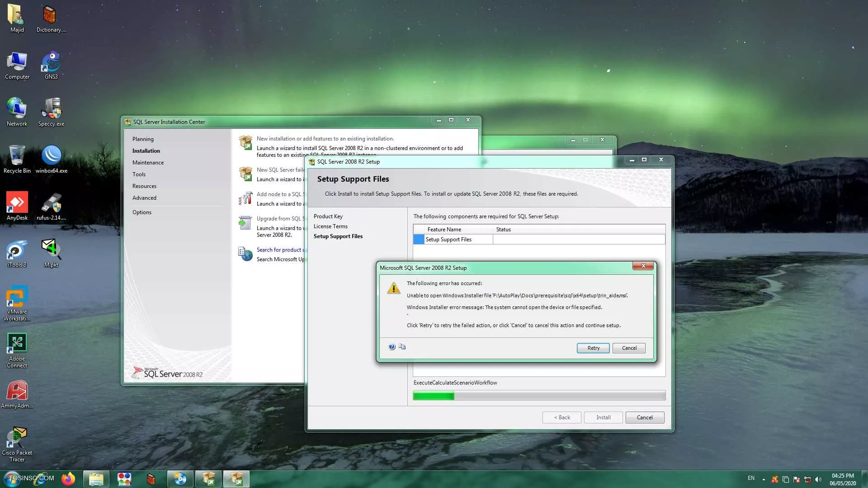Open New installation or add features link
The image size is (868, 488).
325,139
